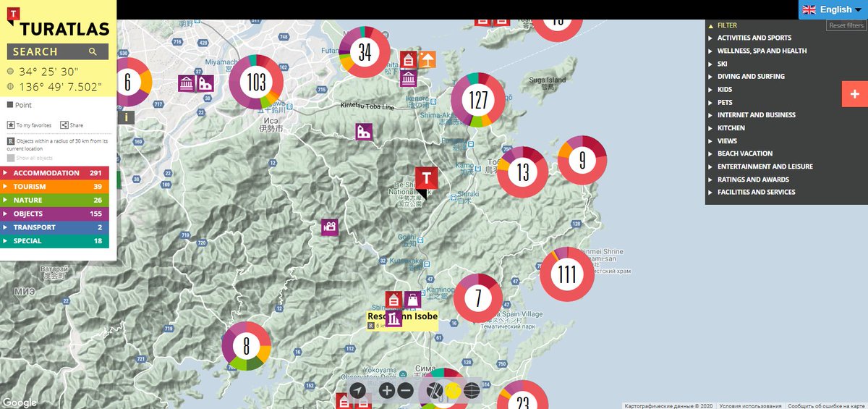The image size is (868, 409).
Task: Open the cluster marker showing 13
Action: [523, 172]
